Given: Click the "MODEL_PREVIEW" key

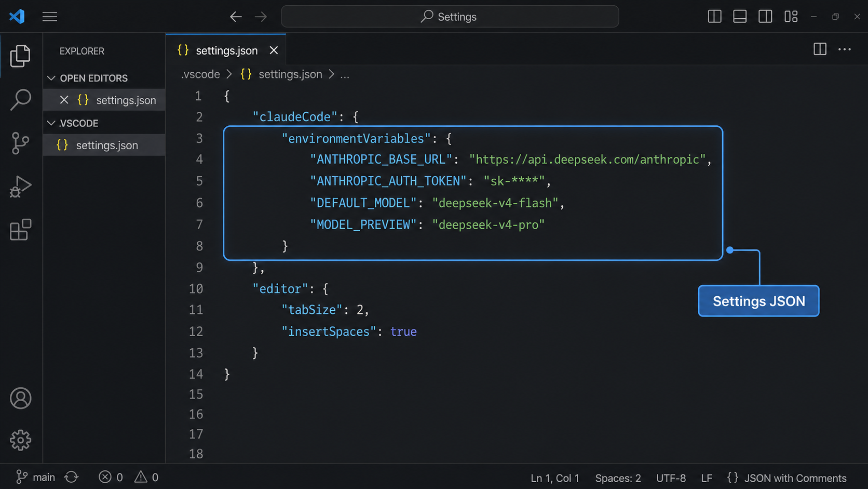Looking at the screenshot, I should click(x=363, y=224).
